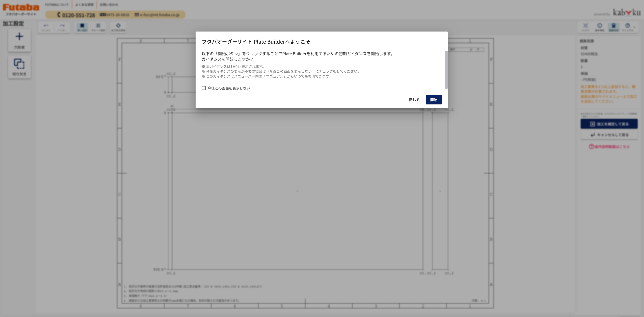Image resolution: width=644 pixels, height=317 pixels.
Task: Click the 加工を確定して戻る confirm button
Action: click(x=609, y=124)
